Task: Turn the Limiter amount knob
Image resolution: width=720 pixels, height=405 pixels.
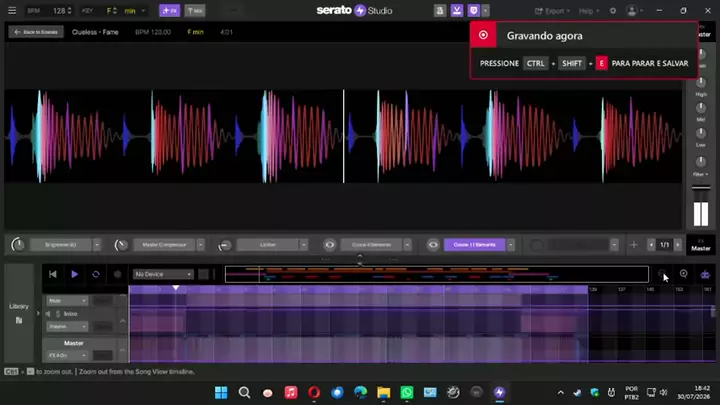Action: tap(225, 245)
